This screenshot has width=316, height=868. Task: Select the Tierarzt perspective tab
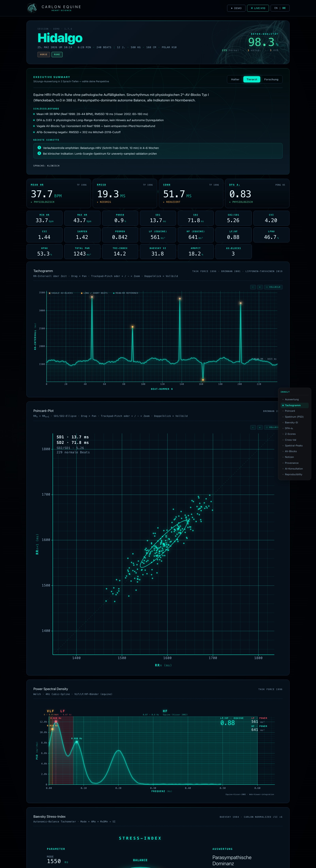point(252,80)
